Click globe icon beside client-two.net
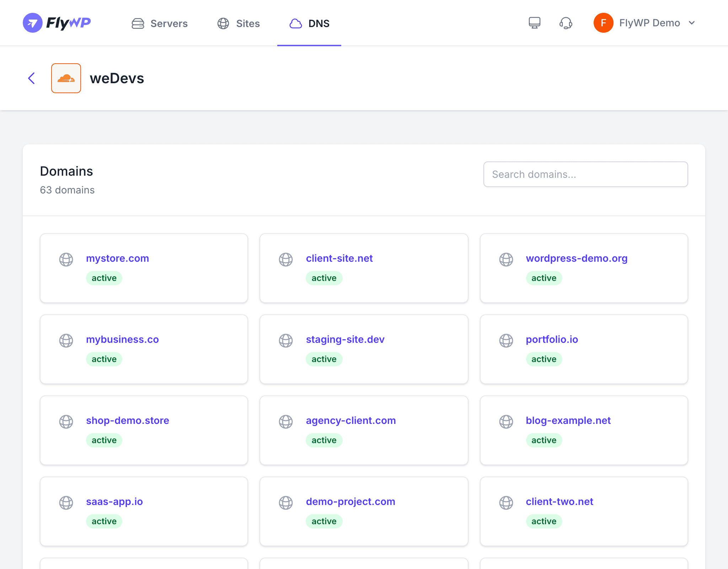The height and width of the screenshot is (569, 728). pos(506,503)
